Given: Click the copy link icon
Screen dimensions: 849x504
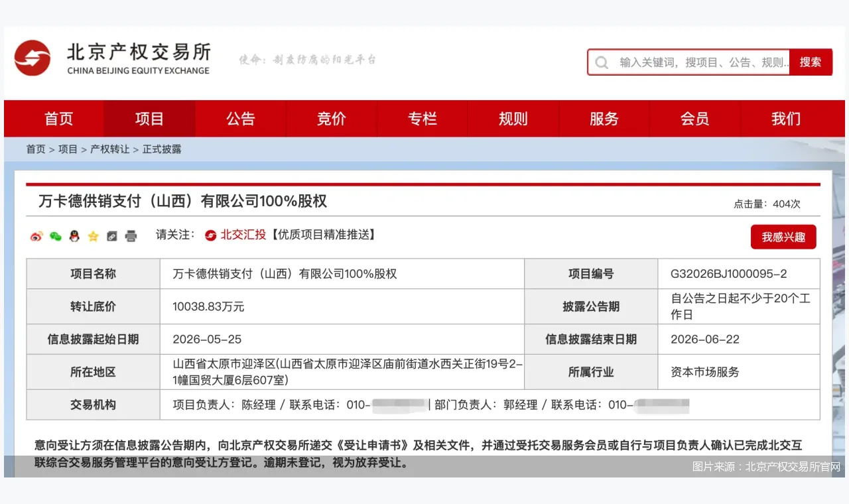Looking at the screenshot, I should [x=112, y=235].
